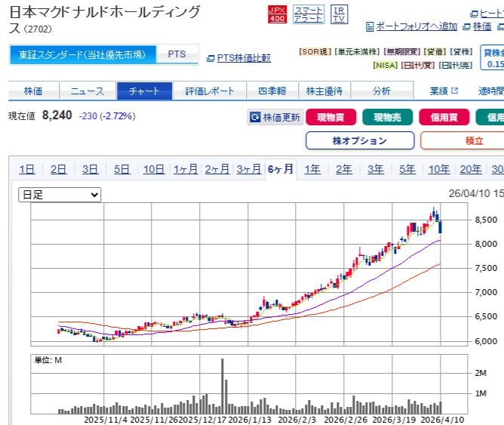504x425 pixels.
Task: Switch to the 株主優待 tab
Action: click(324, 91)
